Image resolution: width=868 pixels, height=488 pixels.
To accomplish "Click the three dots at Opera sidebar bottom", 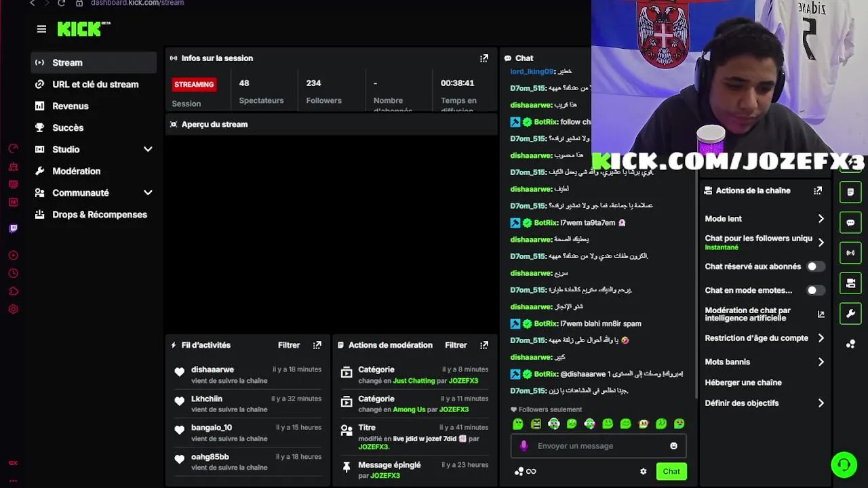I will (13, 481).
